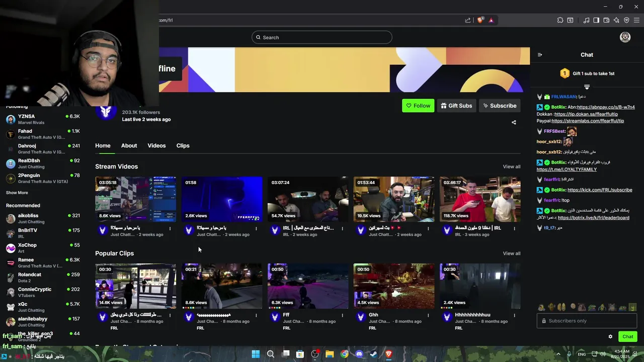Open the 03:46:17 stream video thumbnail

point(480,199)
